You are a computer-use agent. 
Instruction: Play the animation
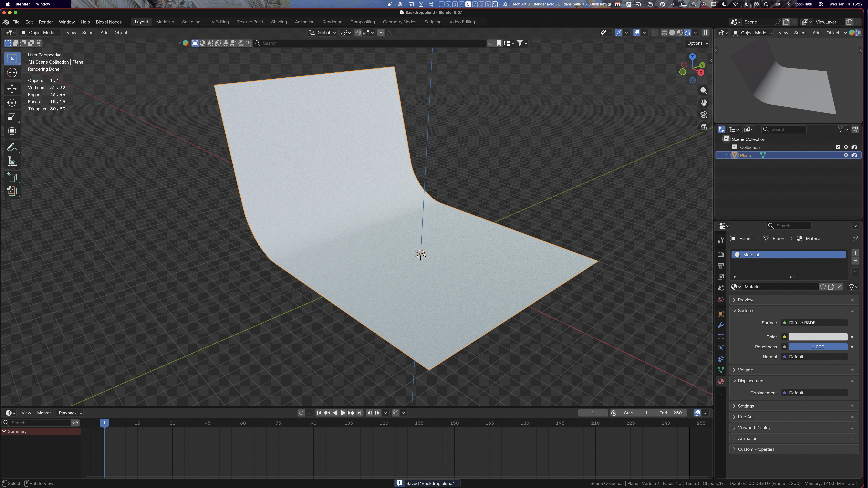[343, 413]
